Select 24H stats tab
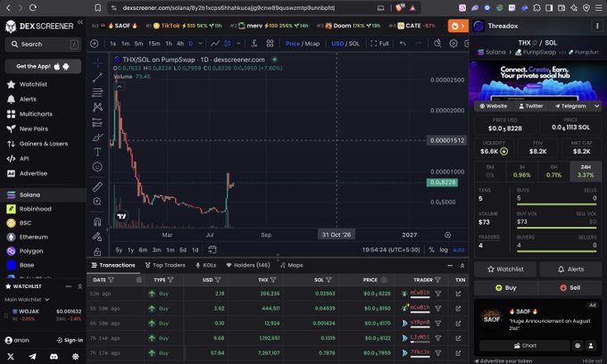This screenshot has height=364, width=607. tap(586, 171)
